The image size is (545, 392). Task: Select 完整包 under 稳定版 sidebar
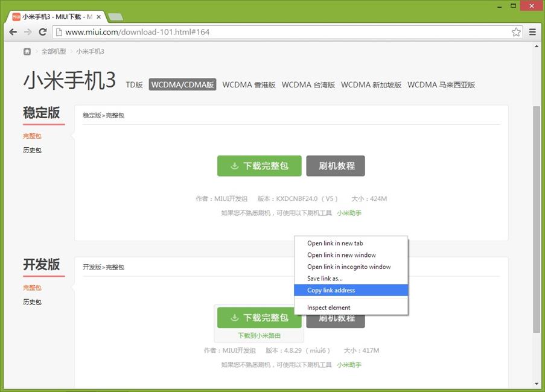pos(32,136)
